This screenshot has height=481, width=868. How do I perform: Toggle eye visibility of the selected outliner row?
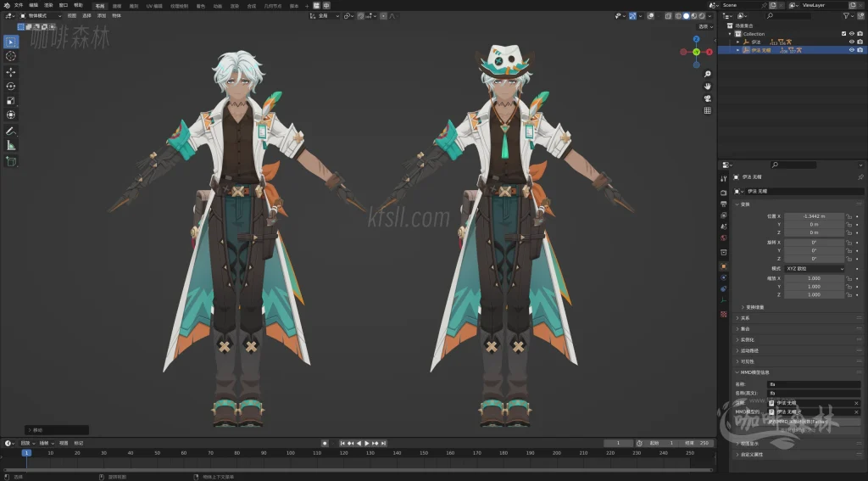851,50
